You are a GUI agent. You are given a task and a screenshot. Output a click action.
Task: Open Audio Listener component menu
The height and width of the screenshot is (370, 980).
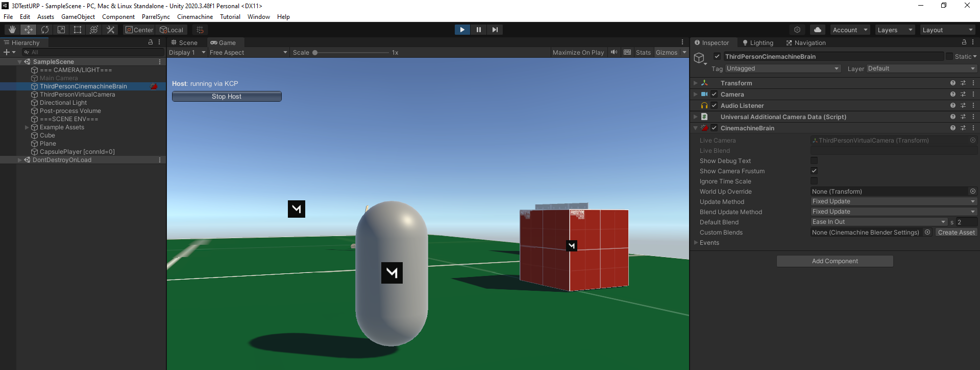click(x=973, y=105)
